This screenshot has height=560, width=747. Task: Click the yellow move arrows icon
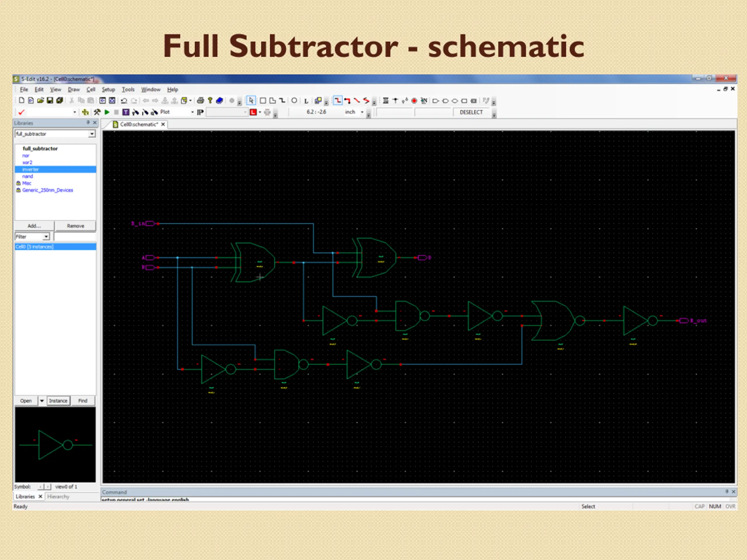point(85,112)
